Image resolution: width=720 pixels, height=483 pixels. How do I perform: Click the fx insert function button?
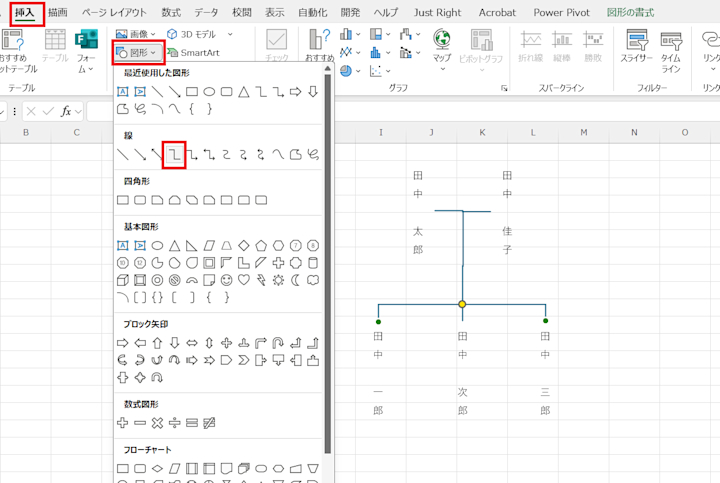point(66,110)
